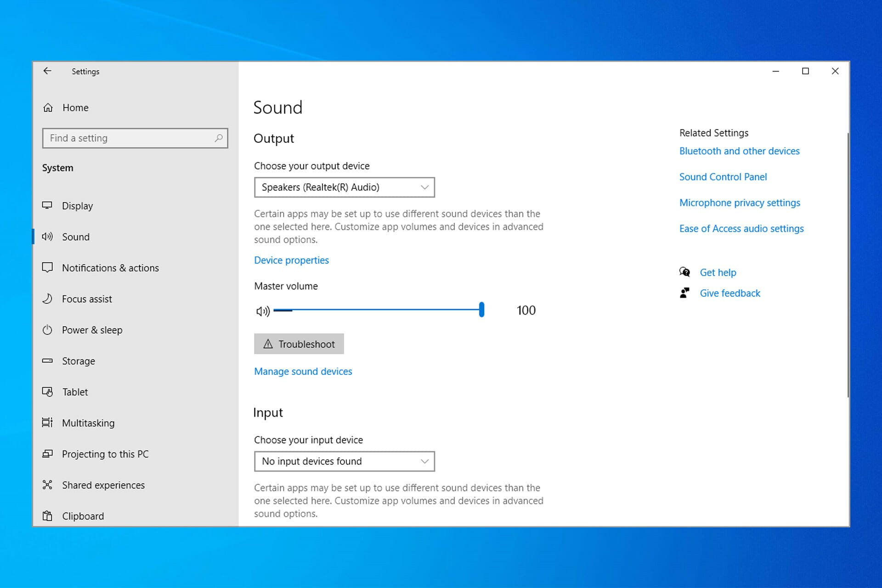Viewport: 882px width, 588px height.
Task: Drag the Master volume slider to 50
Action: coord(378,311)
